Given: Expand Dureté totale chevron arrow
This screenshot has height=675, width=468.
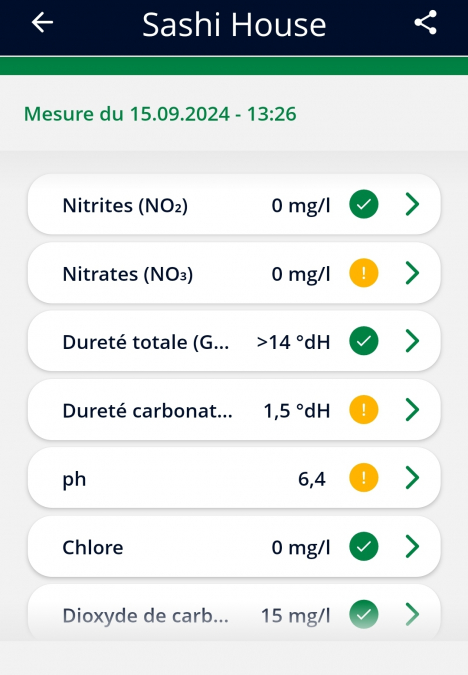Looking at the screenshot, I should click(412, 341).
